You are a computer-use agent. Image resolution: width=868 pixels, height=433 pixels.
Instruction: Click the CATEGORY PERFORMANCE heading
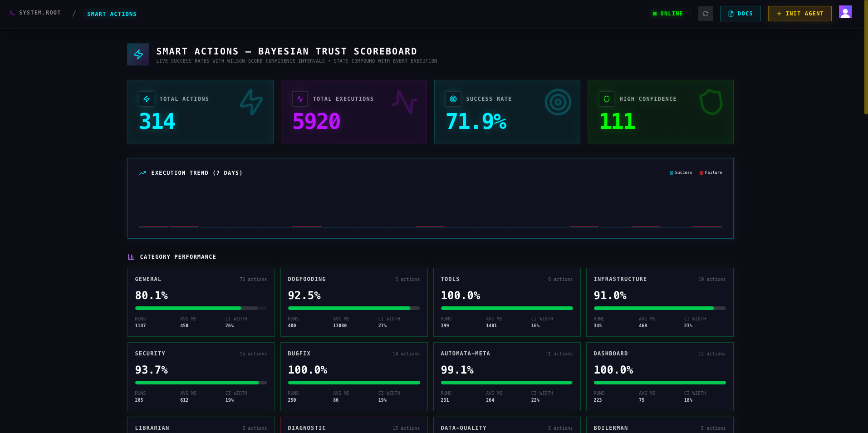178,257
